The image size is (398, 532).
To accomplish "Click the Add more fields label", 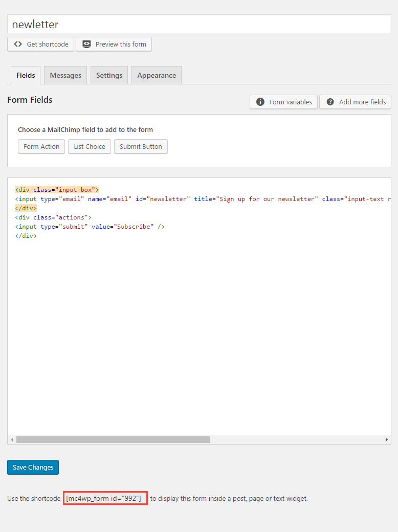I will 362,102.
